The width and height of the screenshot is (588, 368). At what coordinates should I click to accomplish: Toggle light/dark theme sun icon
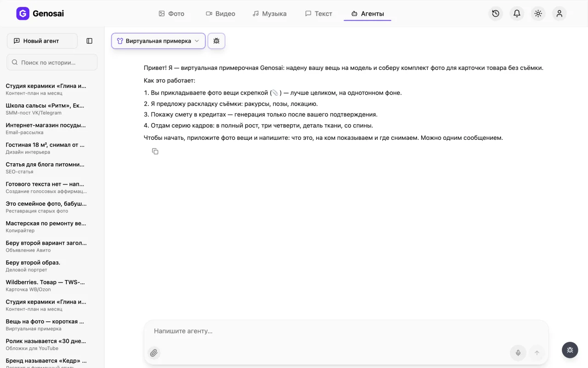[538, 13]
